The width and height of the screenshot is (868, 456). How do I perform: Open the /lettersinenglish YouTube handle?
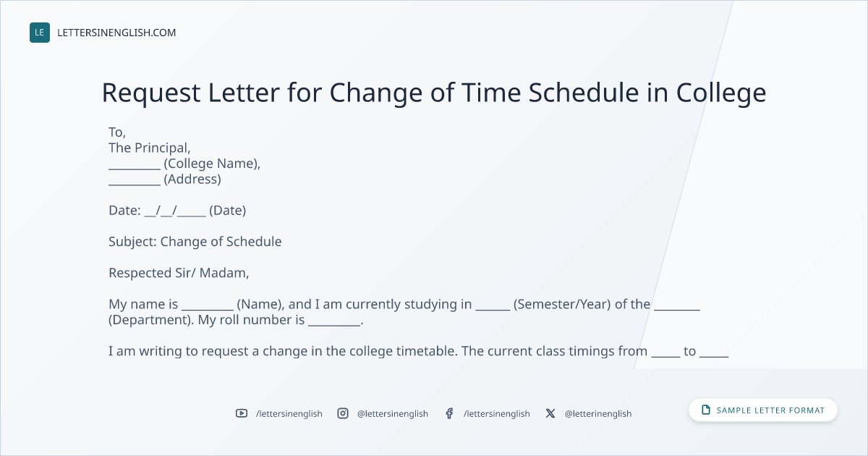tap(289, 413)
